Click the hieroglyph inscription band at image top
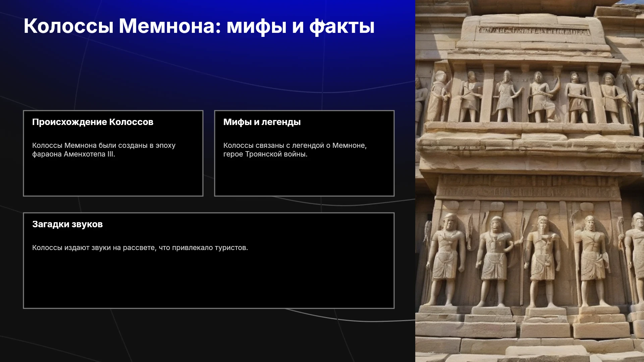 pyautogui.click(x=534, y=31)
